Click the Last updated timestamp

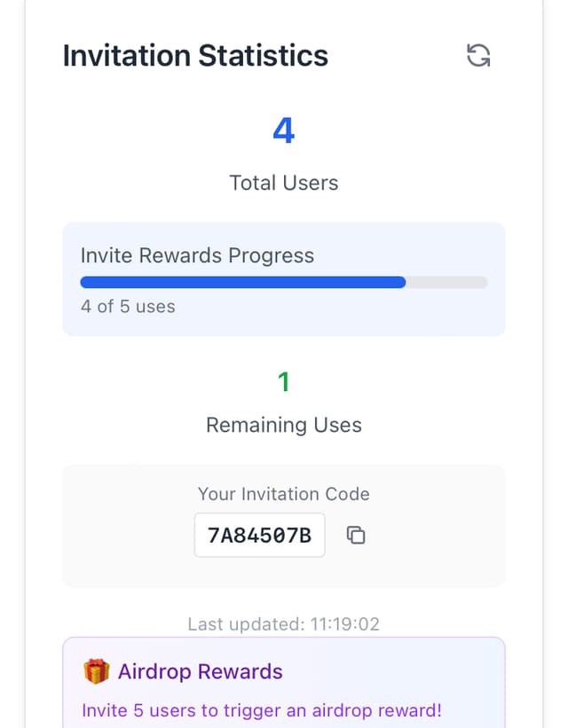tap(284, 624)
